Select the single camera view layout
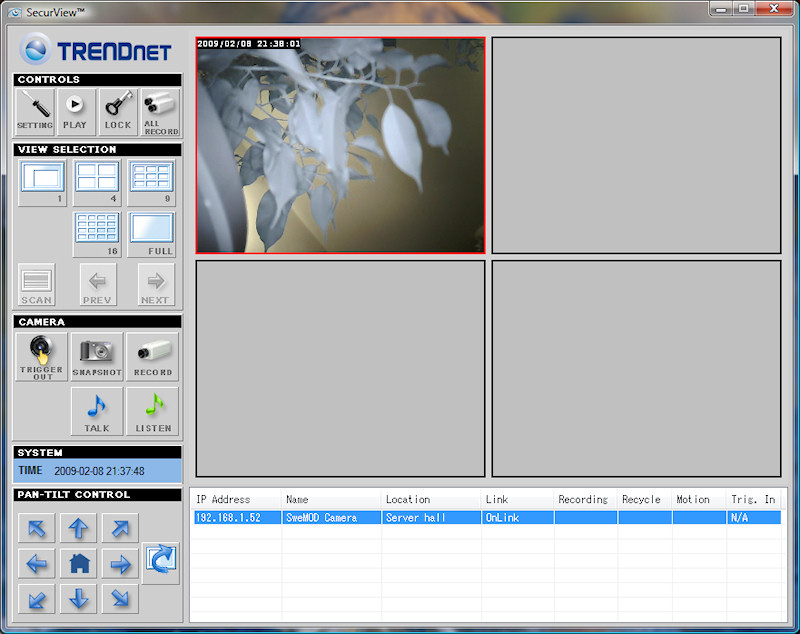This screenshot has width=800, height=634. [x=42, y=181]
